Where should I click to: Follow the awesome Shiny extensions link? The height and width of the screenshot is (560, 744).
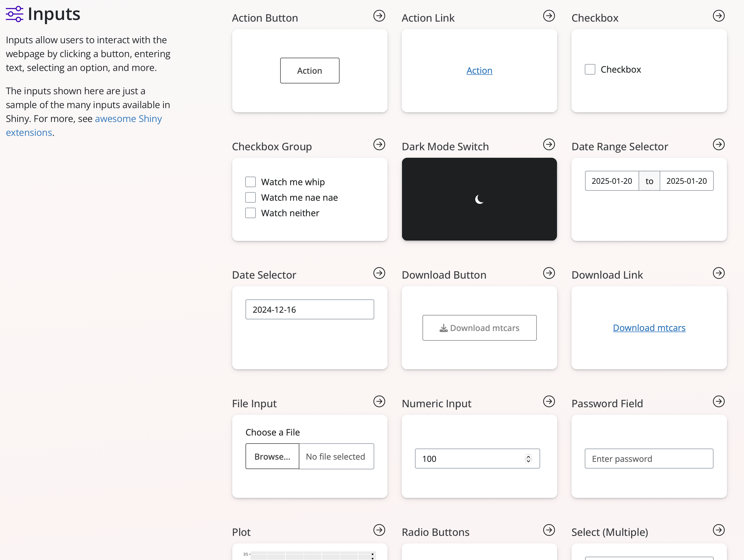[128, 119]
